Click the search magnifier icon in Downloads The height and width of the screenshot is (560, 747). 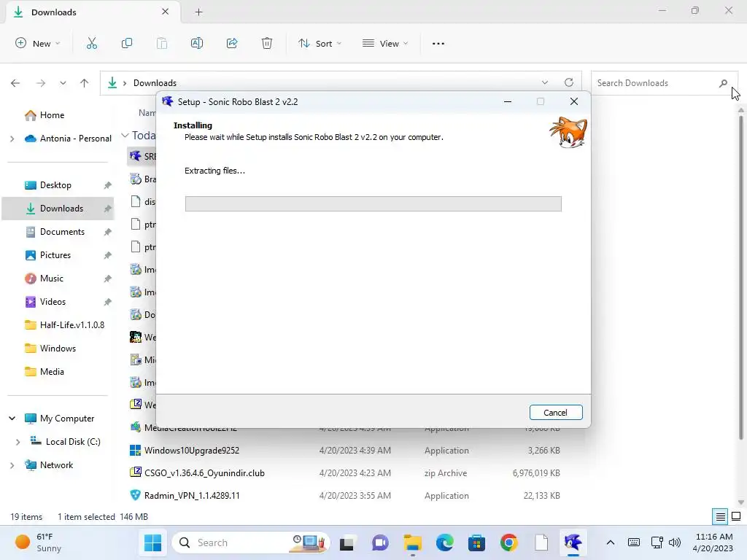point(723,83)
